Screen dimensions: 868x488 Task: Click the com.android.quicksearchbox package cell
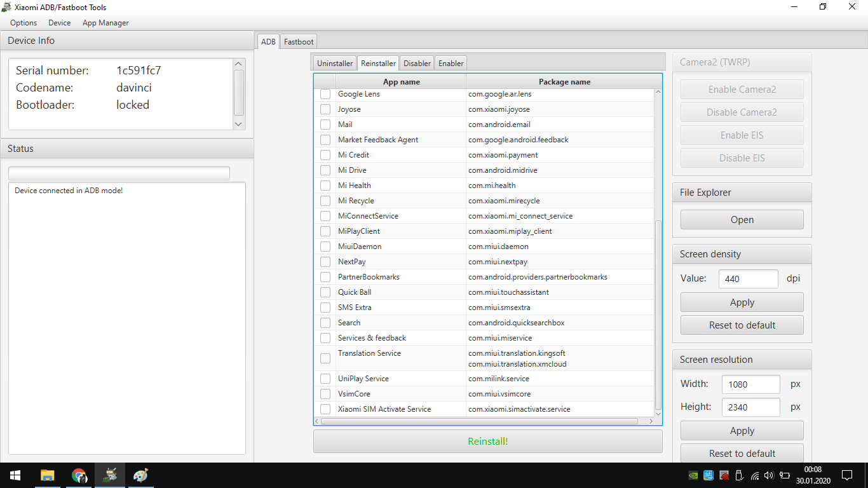coord(560,323)
